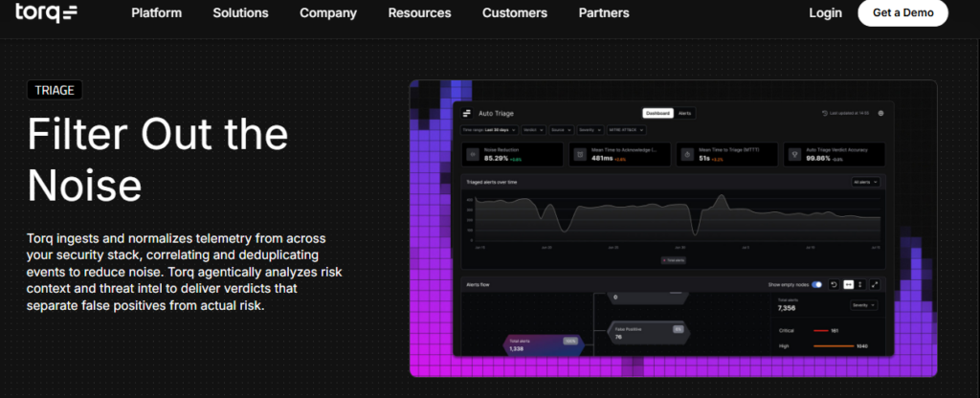Image resolution: width=980 pixels, height=398 pixels.
Task: Click the Mean Time to Triage stopwatch icon
Action: (x=687, y=154)
